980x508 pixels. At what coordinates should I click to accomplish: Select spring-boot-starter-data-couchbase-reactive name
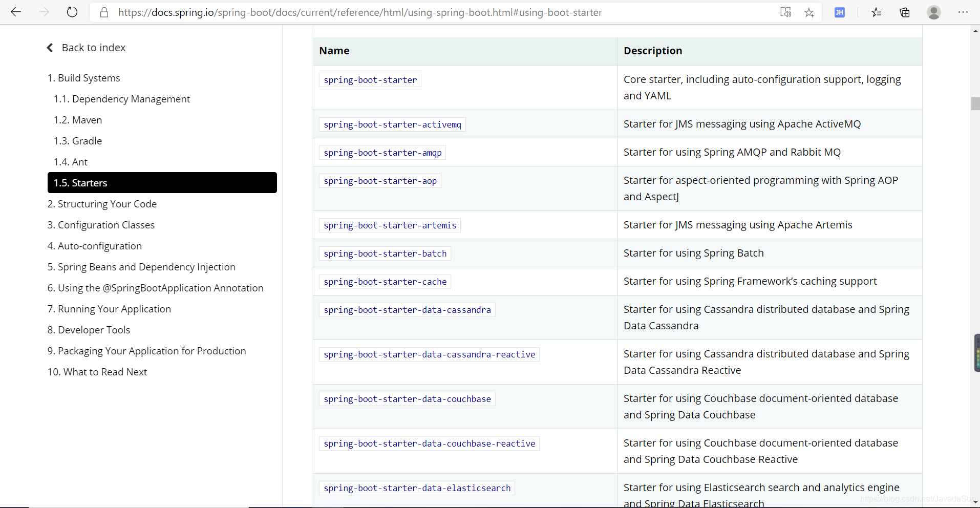(429, 443)
